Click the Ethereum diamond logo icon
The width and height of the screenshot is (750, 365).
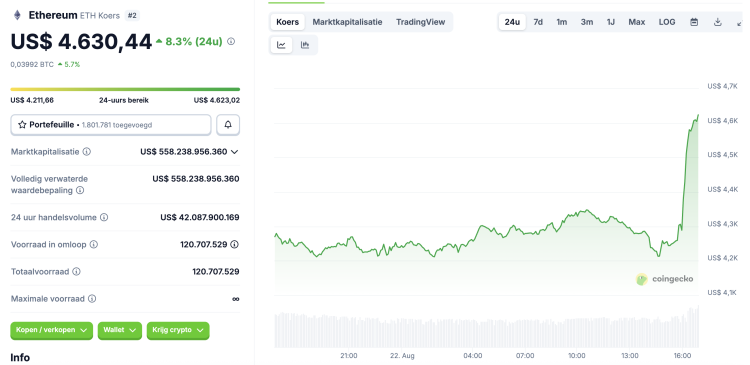click(17, 15)
